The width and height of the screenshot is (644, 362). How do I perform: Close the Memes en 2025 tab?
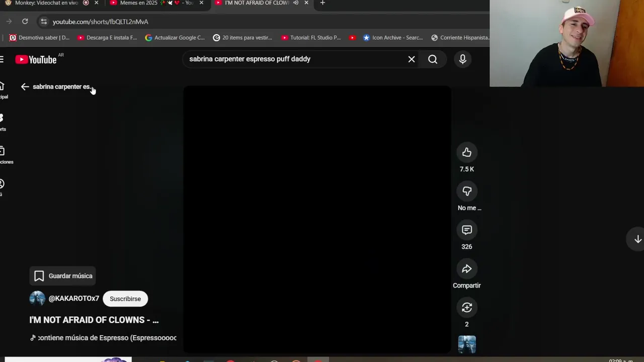pyautogui.click(x=201, y=3)
